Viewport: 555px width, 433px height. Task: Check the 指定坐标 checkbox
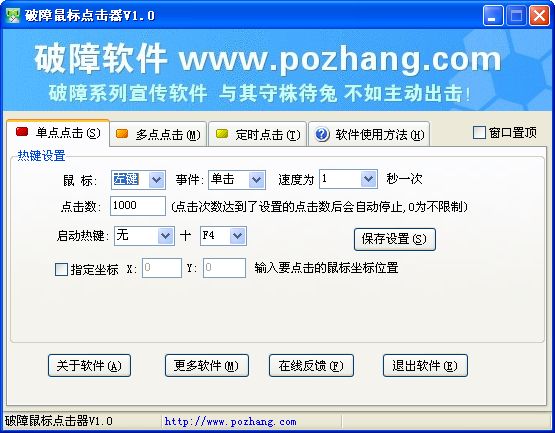[61, 269]
